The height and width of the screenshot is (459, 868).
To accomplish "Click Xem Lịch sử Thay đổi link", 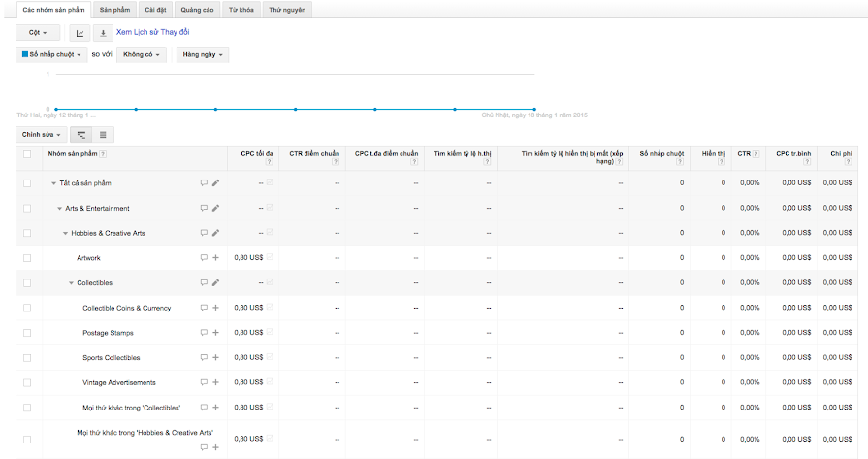I will 153,33.
